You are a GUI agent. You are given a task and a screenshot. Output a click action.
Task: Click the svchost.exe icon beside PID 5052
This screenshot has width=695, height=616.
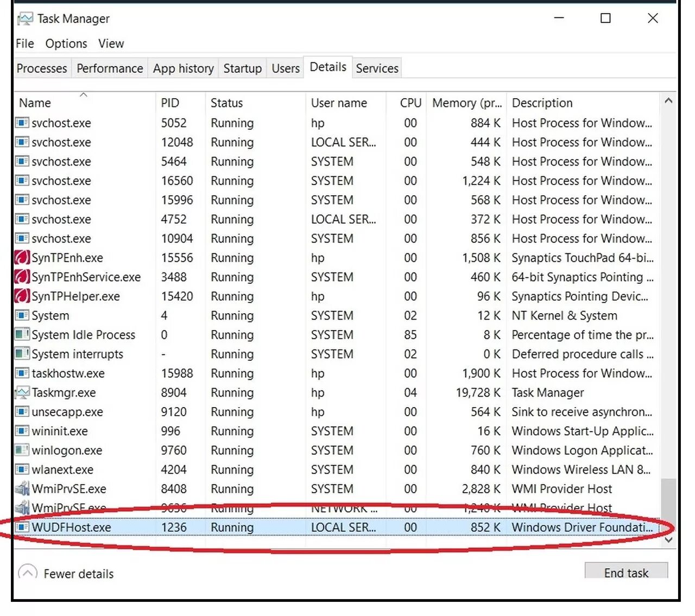coord(22,123)
